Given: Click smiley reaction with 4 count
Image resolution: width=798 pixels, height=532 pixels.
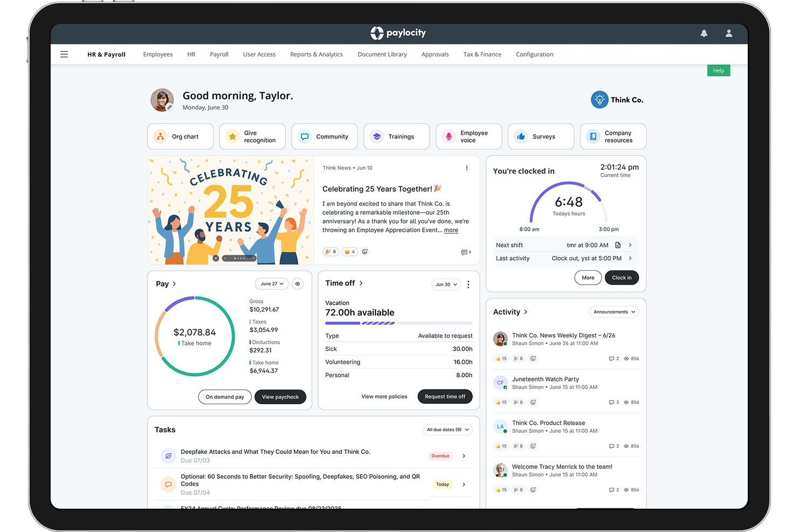Looking at the screenshot, I should click(x=349, y=252).
